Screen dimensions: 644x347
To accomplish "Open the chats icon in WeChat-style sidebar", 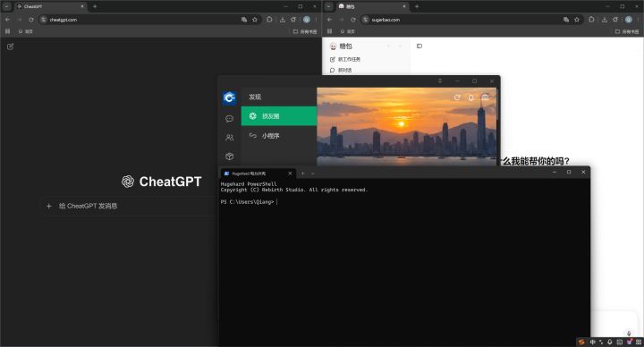I will tap(229, 119).
